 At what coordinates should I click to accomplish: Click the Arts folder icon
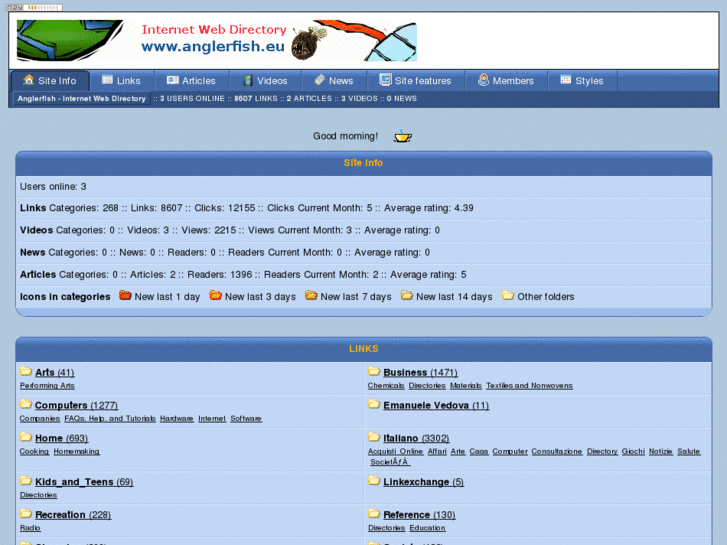pyautogui.click(x=26, y=371)
